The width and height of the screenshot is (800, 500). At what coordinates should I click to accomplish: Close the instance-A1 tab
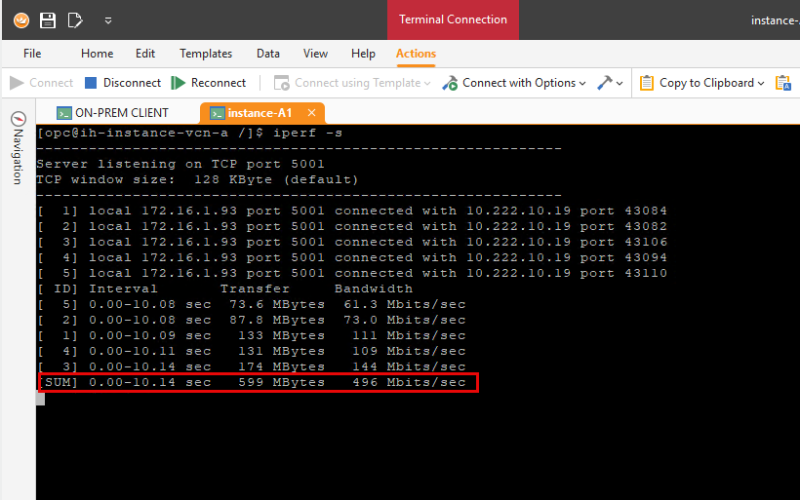312,113
